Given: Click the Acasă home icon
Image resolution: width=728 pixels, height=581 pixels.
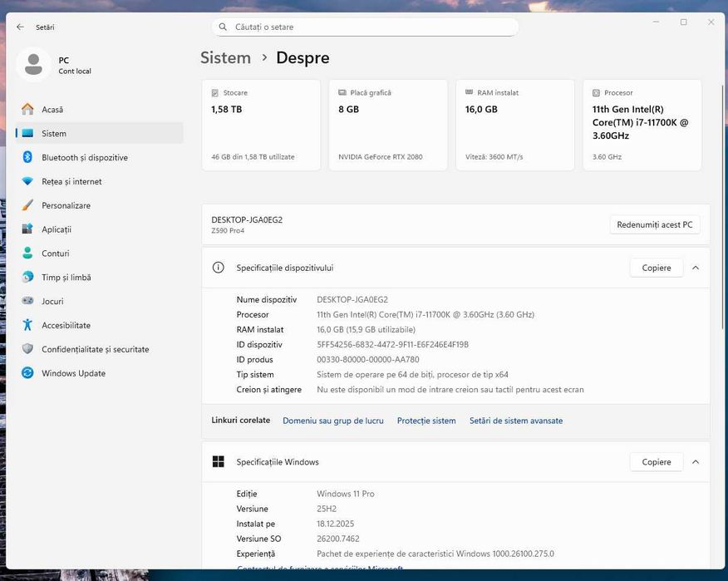Looking at the screenshot, I should coord(27,109).
